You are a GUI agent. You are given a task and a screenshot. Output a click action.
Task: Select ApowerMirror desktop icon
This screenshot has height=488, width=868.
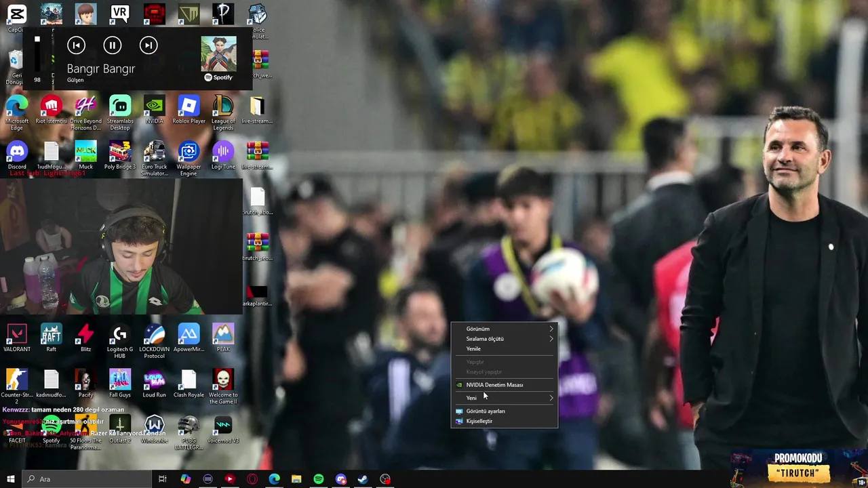(x=189, y=338)
